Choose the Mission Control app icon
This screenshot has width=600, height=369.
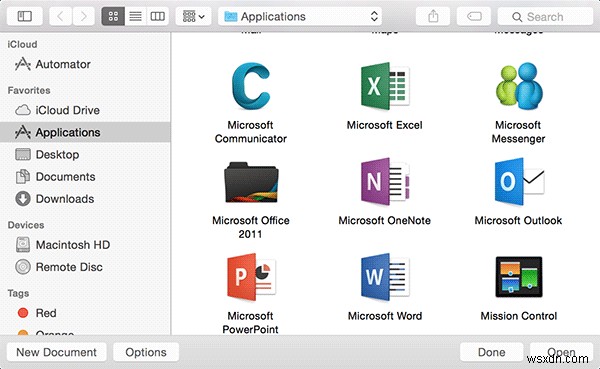(x=519, y=277)
